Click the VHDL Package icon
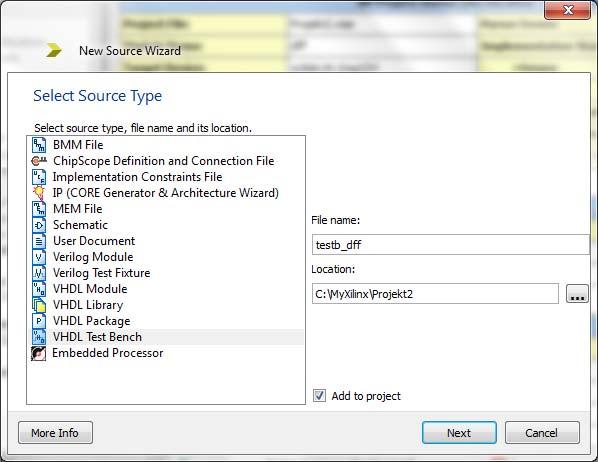598x462 pixels. coord(39,321)
